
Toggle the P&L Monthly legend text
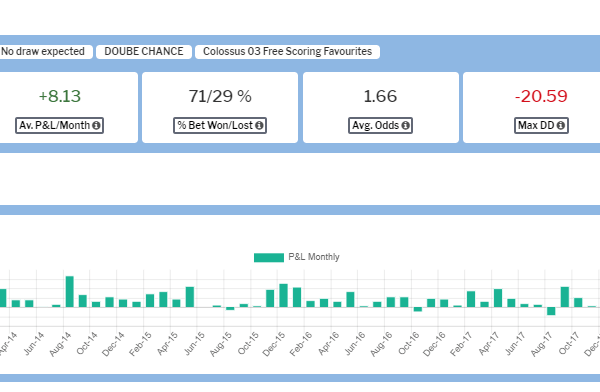[x=314, y=257]
